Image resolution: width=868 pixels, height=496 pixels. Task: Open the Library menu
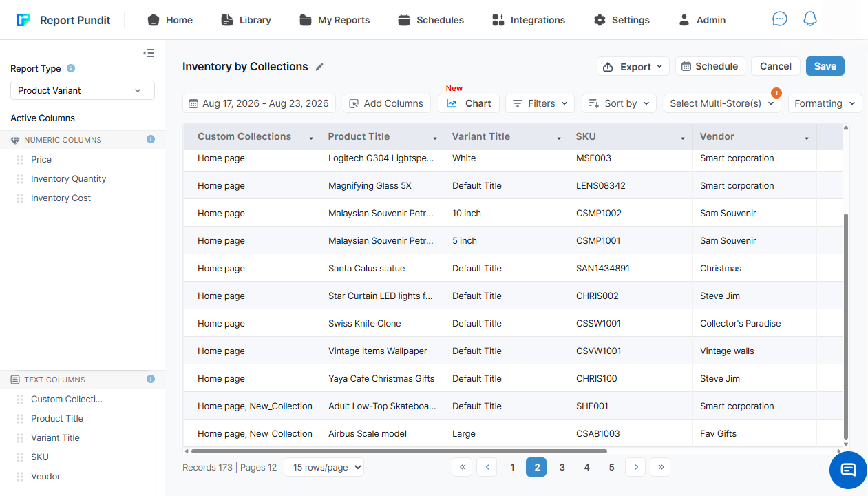[246, 20]
